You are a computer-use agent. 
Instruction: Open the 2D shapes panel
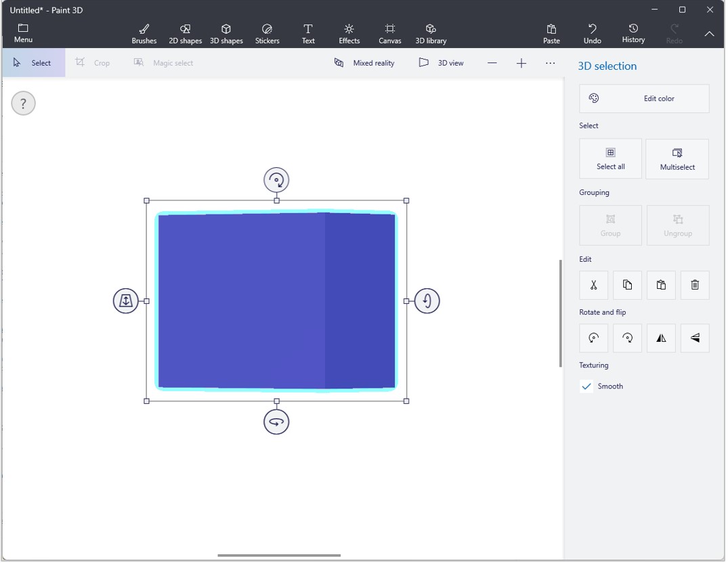[x=185, y=32]
